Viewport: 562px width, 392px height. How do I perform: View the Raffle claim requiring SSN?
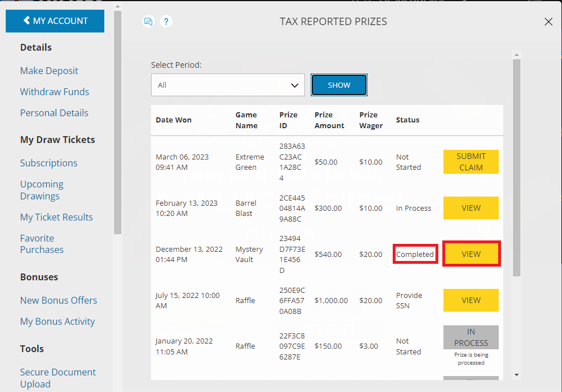coord(471,300)
